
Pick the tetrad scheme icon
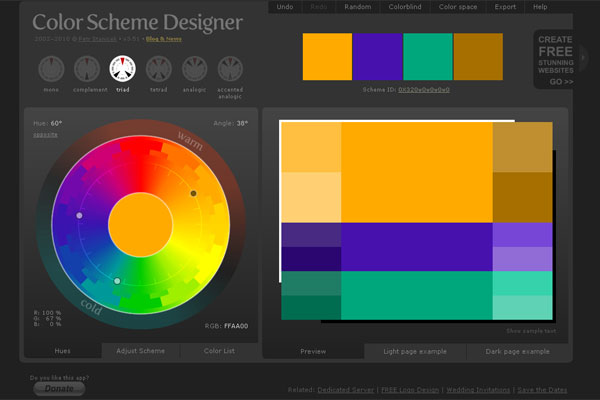[158, 68]
